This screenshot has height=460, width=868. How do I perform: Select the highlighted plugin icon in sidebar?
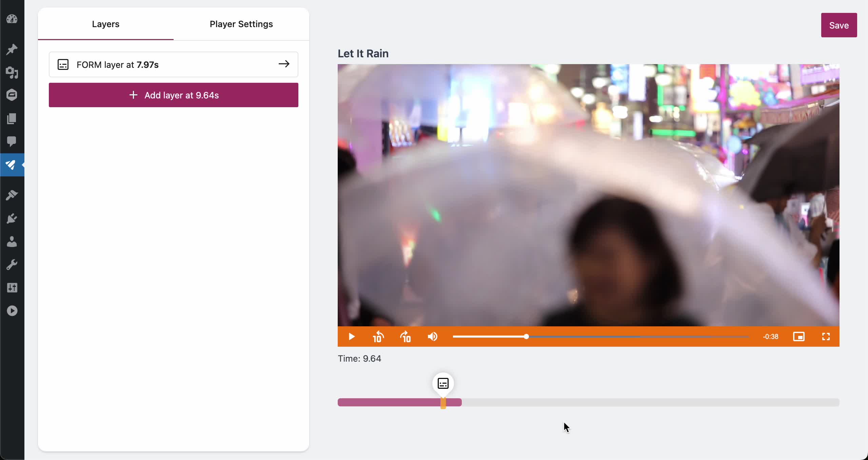12,165
